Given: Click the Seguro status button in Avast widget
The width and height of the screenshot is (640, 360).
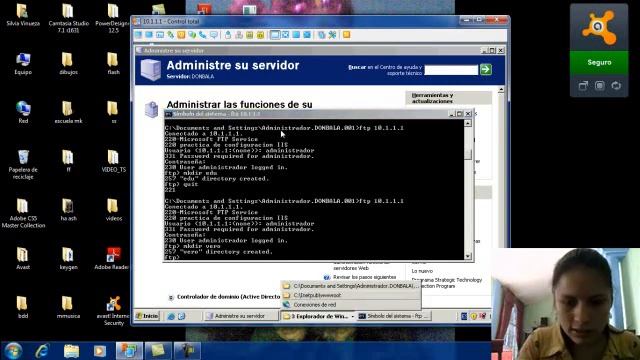Looking at the screenshot, I should (x=599, y=62).
